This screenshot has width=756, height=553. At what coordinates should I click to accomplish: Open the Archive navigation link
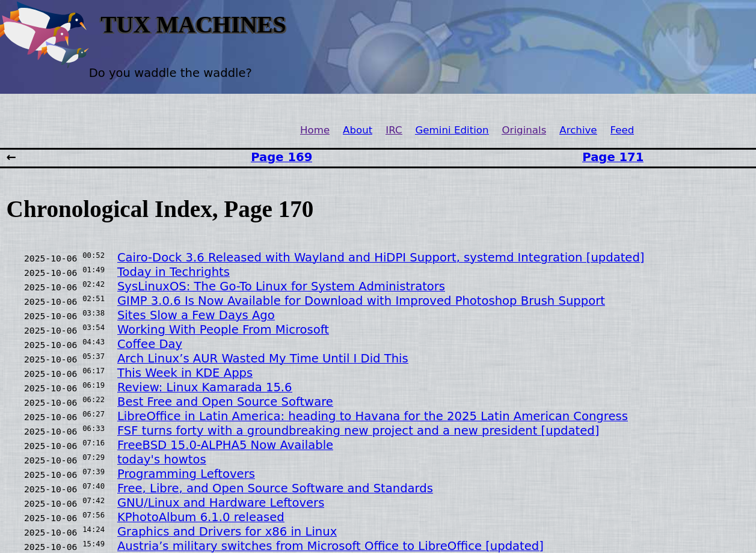(x=578, y=130)
